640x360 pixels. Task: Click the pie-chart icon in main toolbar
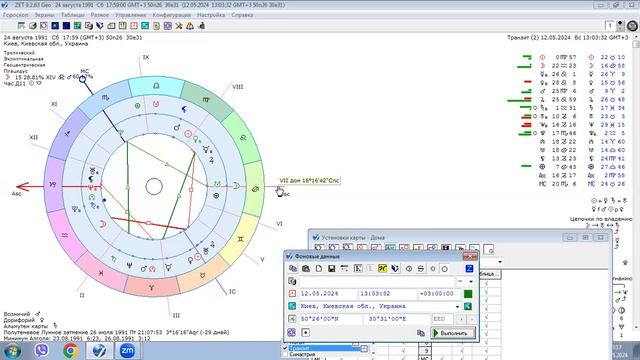click(x=33, y=26)
